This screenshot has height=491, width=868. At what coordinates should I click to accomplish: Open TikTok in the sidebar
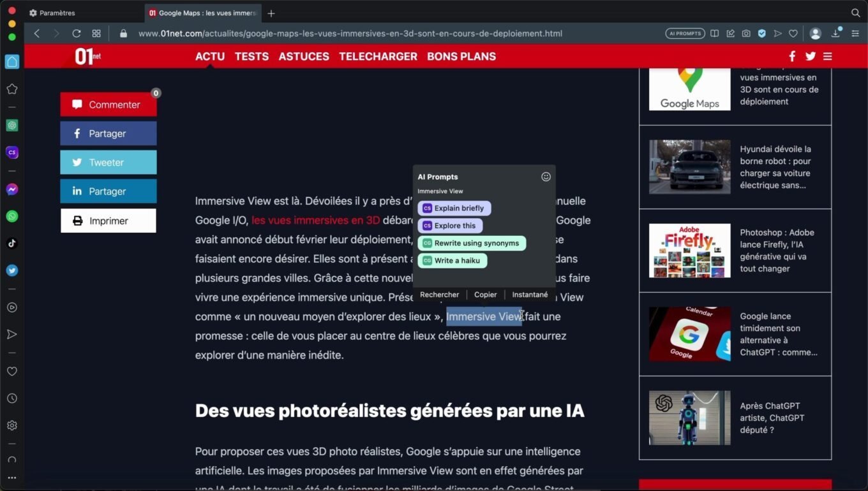click(x=12, y=243)
